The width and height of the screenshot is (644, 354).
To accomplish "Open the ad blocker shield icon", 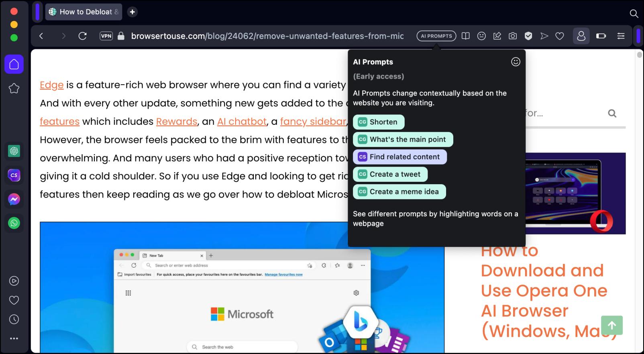I will tap(528, 36).
